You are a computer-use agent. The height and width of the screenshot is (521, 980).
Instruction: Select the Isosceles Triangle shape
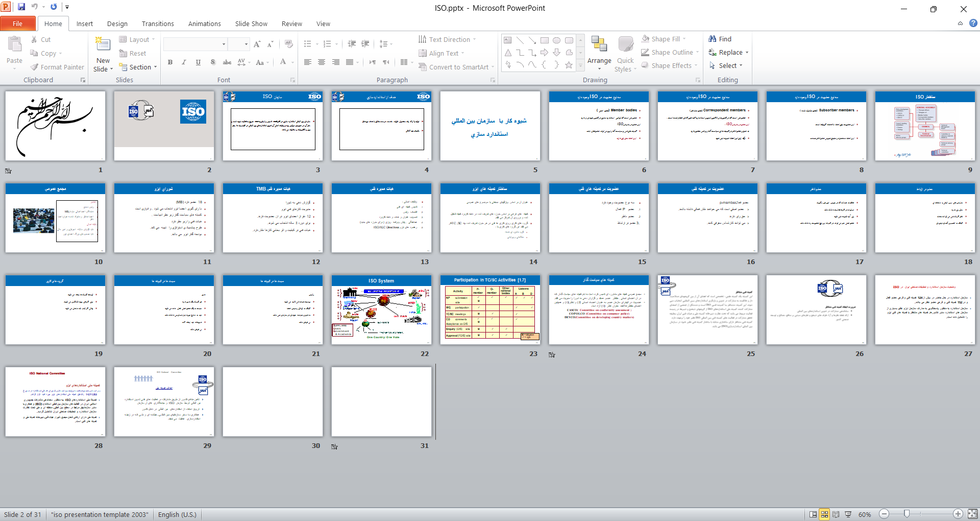click(508, 53)
